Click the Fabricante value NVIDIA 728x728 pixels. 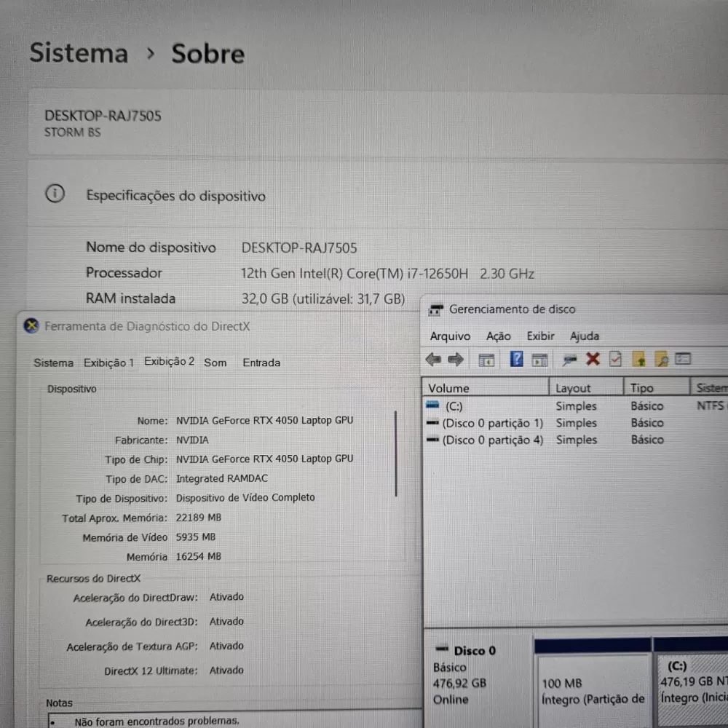coord(192,440)
